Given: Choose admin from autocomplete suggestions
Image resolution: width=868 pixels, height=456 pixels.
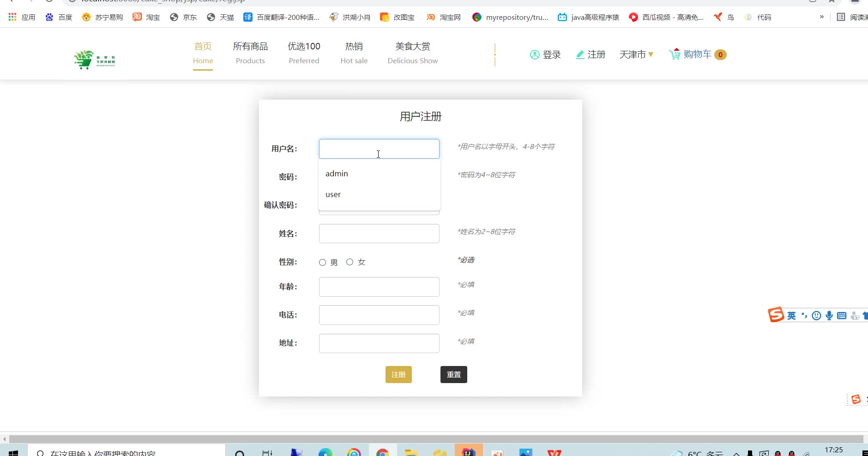Looking at the screenshot, I should point(337,174).
